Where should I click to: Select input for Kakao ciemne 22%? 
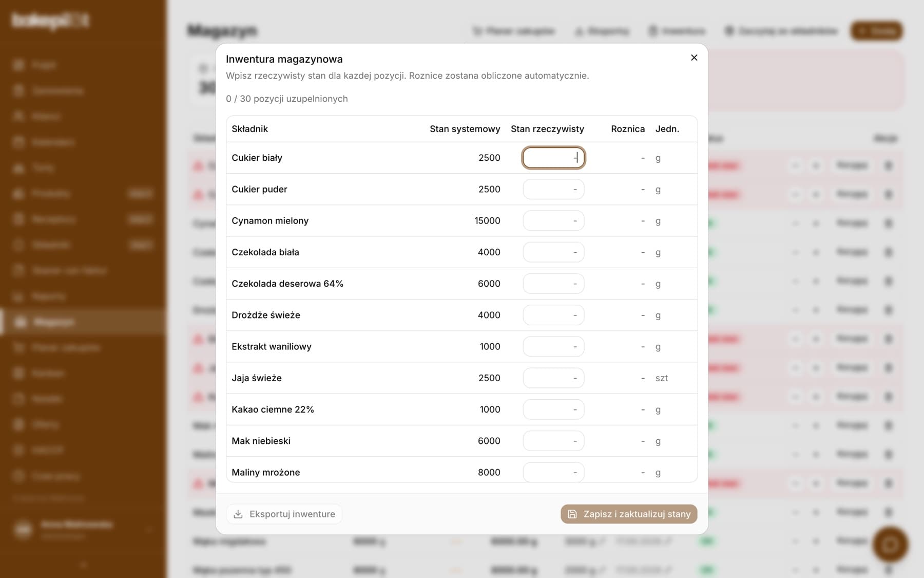pos(553,409)
